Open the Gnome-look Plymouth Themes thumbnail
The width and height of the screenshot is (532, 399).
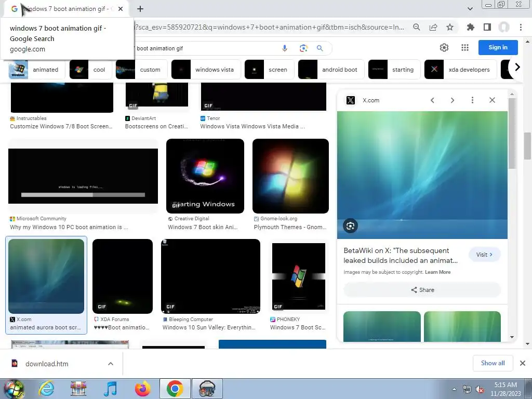pos(290,176)
